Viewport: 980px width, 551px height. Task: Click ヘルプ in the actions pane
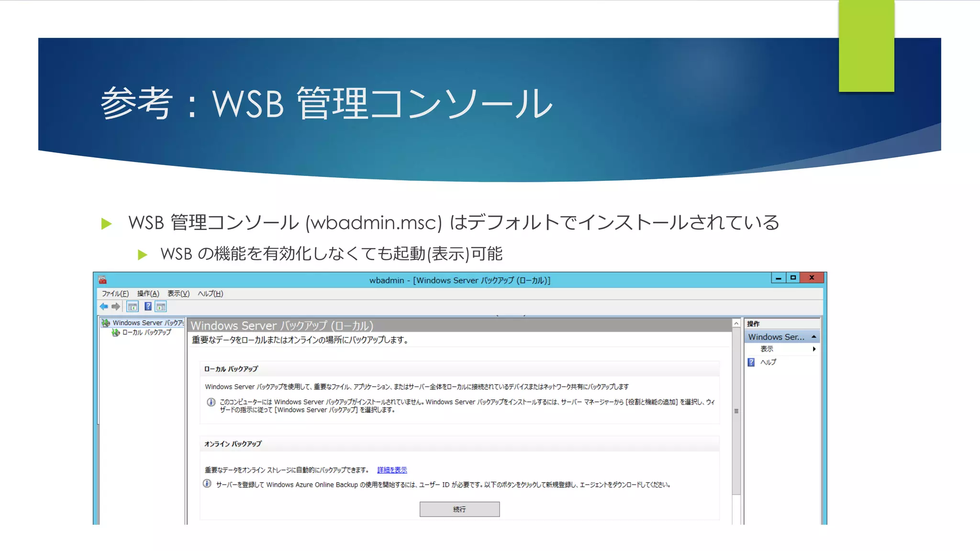[768, 363]
